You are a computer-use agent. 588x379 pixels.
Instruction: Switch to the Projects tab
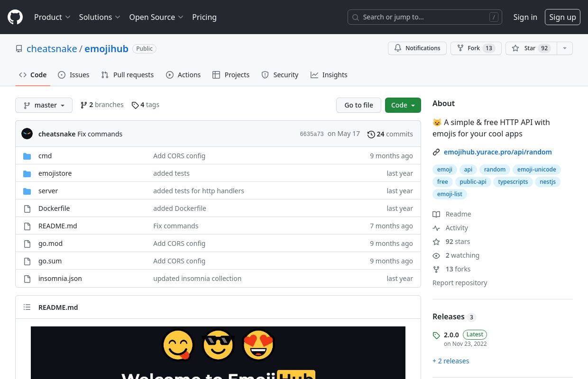coord(231,75)
